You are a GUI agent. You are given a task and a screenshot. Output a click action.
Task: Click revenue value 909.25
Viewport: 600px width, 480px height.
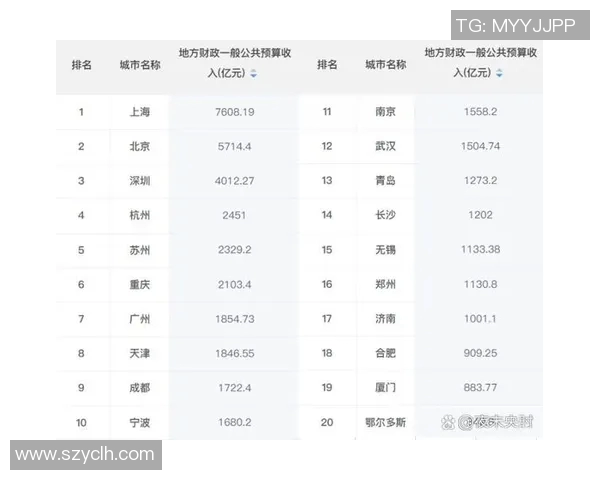(480, 353)
